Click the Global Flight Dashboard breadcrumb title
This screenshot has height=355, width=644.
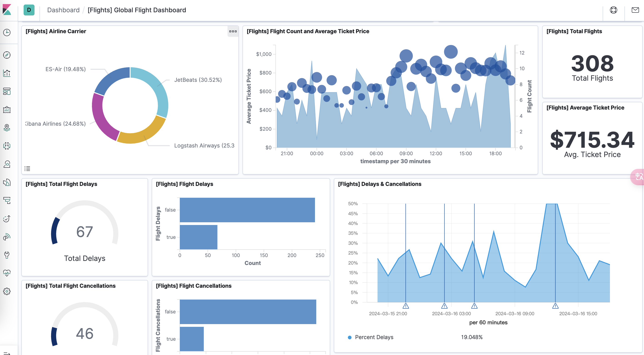click(137, 10)
